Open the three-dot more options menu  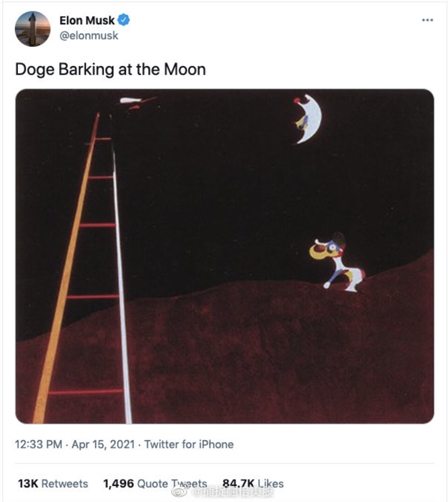point(427,20)
